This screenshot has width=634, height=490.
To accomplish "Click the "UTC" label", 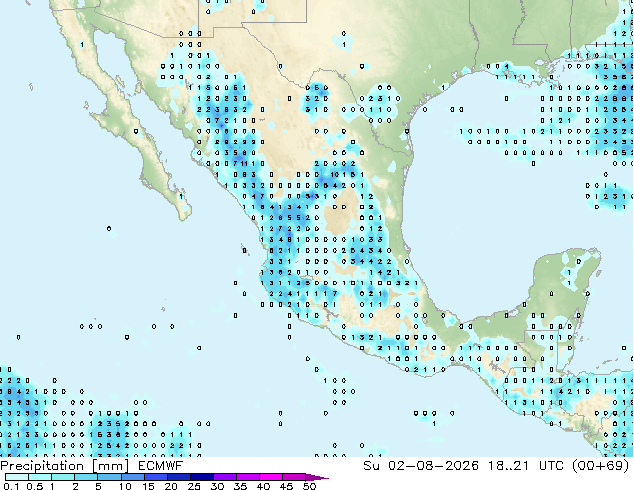I will point(552,466).
